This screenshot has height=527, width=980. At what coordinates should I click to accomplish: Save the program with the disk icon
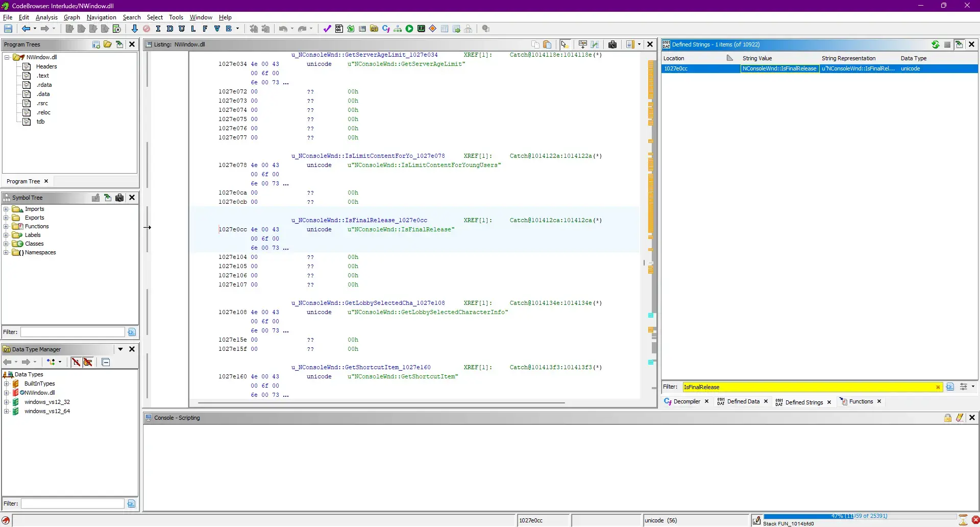[8, 29]
